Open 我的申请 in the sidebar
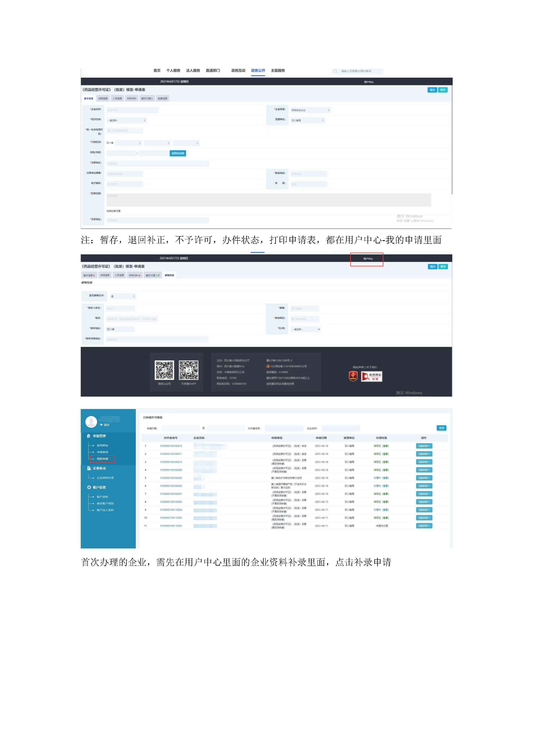 (x=102, y=459)
